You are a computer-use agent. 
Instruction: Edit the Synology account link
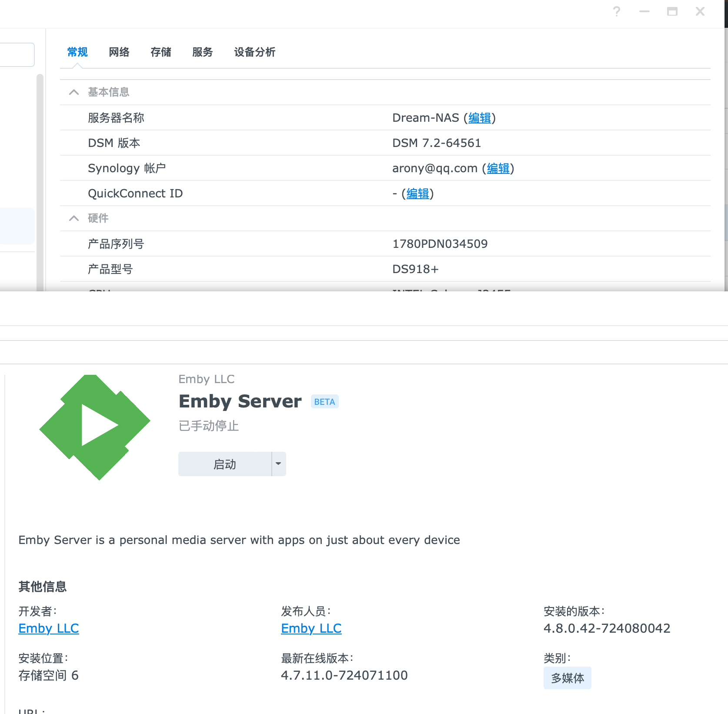pyautogui.click(x=498, y=168)
